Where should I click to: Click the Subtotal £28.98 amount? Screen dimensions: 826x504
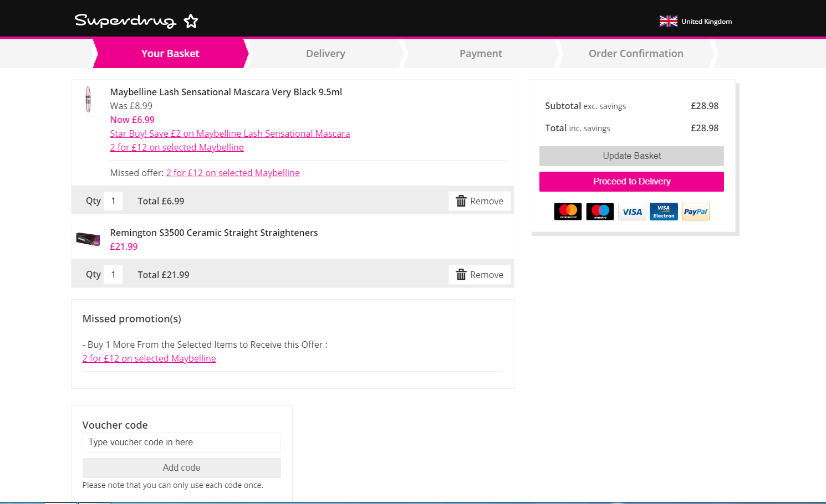[x=705, y=106]
